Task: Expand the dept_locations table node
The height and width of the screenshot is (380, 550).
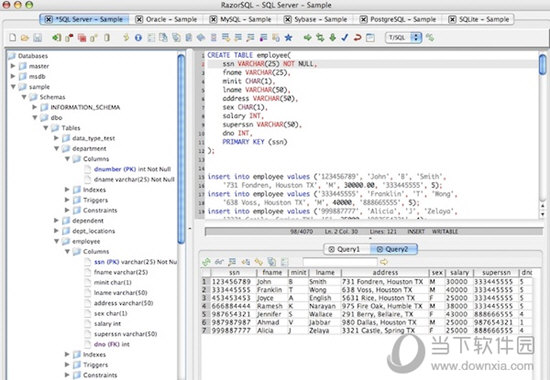Action: coord(56,231)
